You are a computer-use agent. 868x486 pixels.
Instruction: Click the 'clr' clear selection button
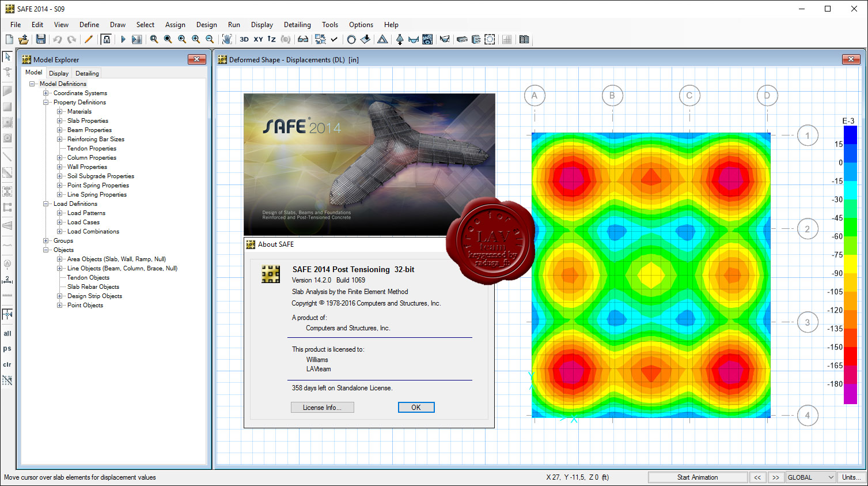coord(7,364)
